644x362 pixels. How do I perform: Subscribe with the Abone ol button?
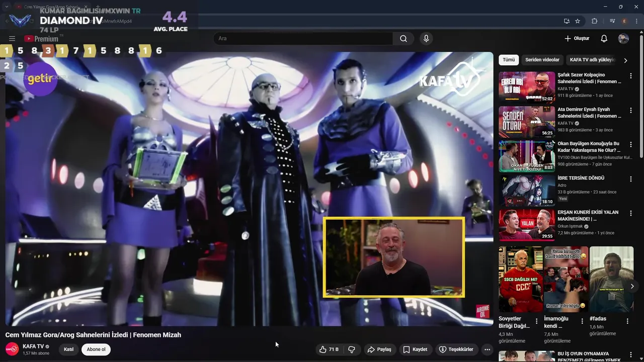(x=96, y=349)
